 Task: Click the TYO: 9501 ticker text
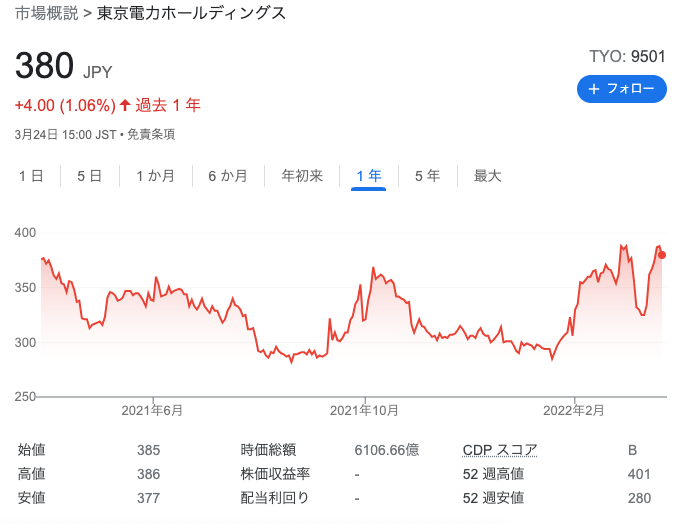coord(627,56)
